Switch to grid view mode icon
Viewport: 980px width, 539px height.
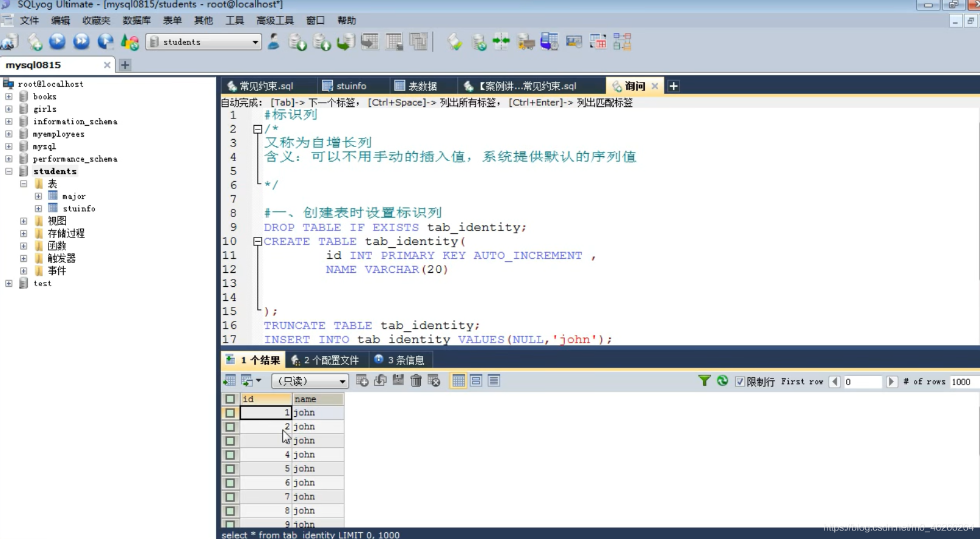[458, 381]
